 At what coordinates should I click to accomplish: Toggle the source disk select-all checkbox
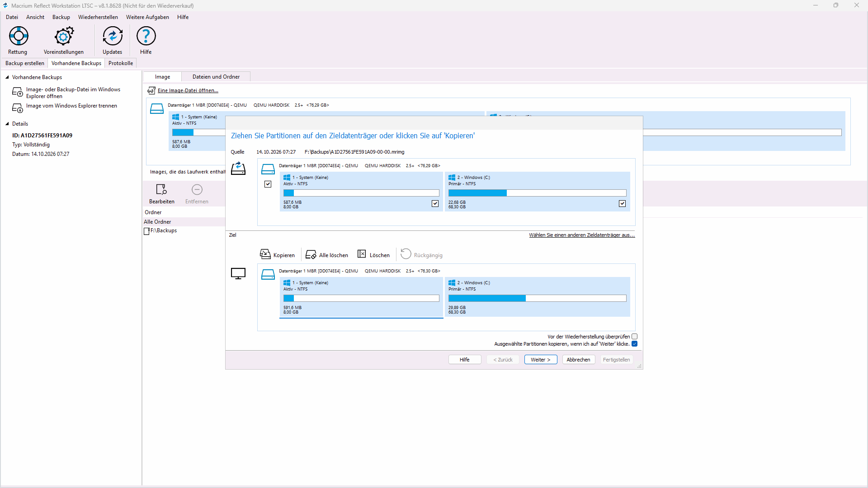pyautogui.click(x=268, y=184)
